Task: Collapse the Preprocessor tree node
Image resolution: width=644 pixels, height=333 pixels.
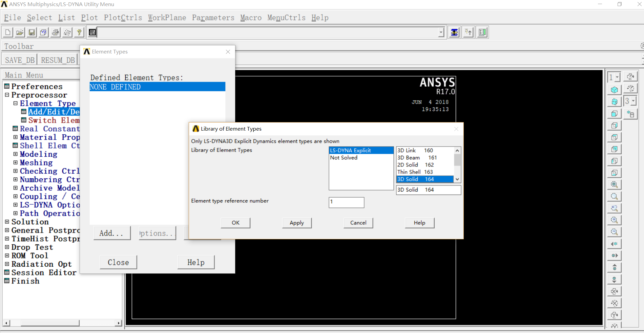Action: tap(7, 95)
